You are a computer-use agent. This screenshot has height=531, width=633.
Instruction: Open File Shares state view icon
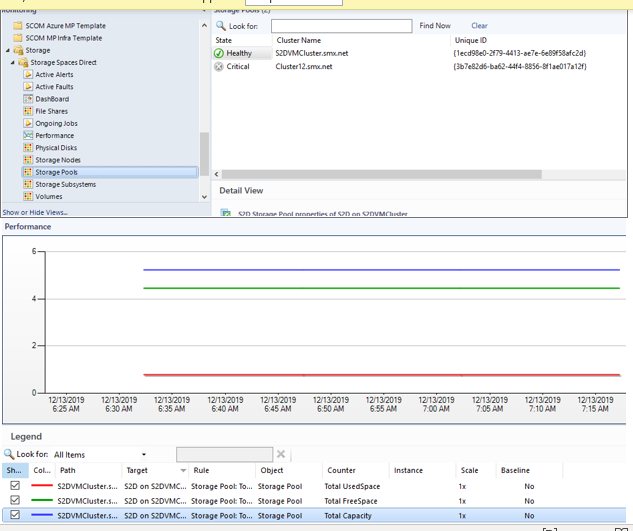coord(28,111)
